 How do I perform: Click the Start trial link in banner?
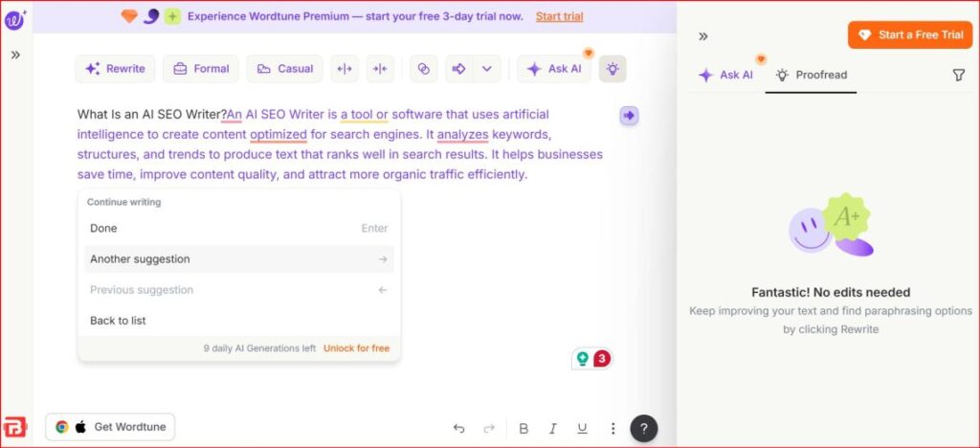pos(559,16)
